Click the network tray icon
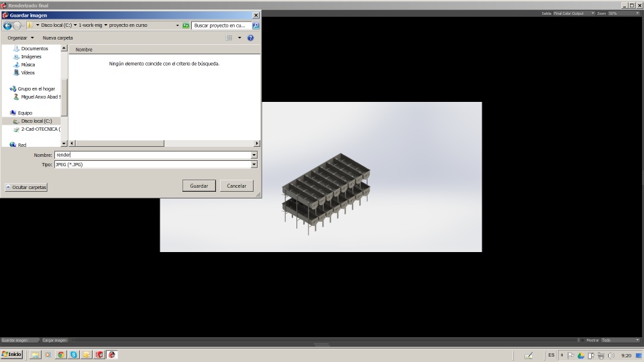This screenshot has width=644, height=362. pos(601,355)
